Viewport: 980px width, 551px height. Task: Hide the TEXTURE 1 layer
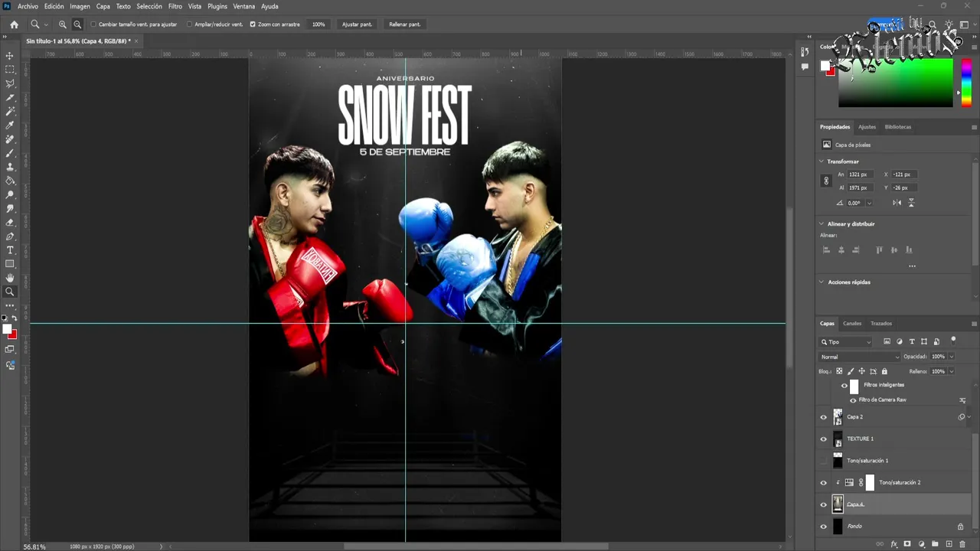(824, 439)
